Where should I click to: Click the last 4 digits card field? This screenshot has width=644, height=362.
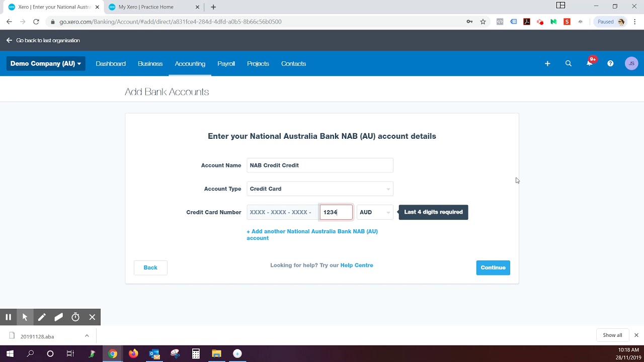336,212
